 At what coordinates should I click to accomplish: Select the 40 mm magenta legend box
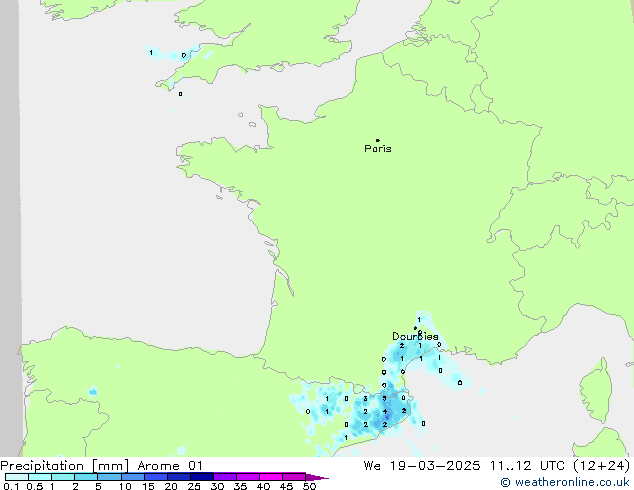(x=271, y=477)
